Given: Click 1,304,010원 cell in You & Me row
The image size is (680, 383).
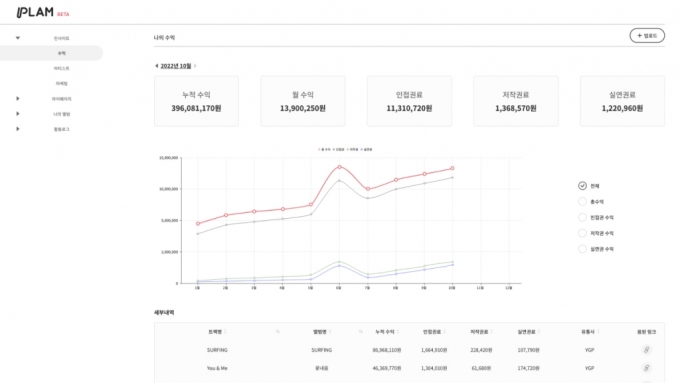Looking at the screenshot, I should (434, 368).
